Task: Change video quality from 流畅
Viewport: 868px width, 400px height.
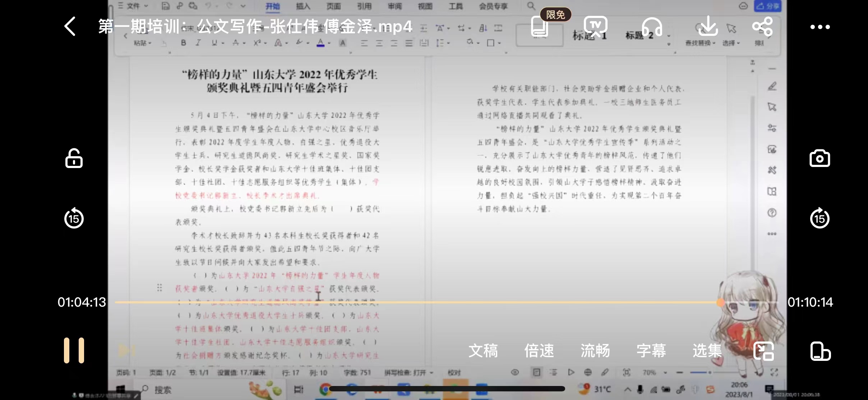Action: tap(595, 351)
